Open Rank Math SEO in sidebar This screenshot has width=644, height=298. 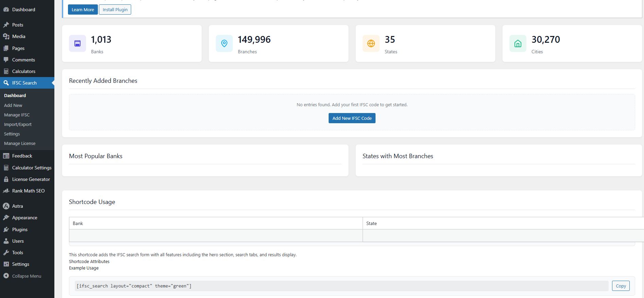pyautogui.click(x=28, y=191)
